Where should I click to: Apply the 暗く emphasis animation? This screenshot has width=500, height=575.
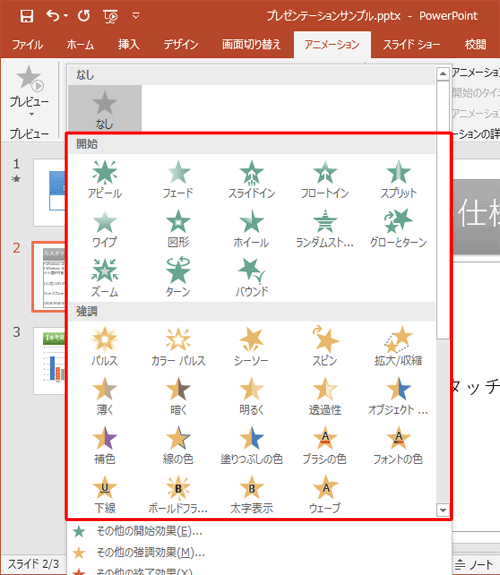[178, 396]
